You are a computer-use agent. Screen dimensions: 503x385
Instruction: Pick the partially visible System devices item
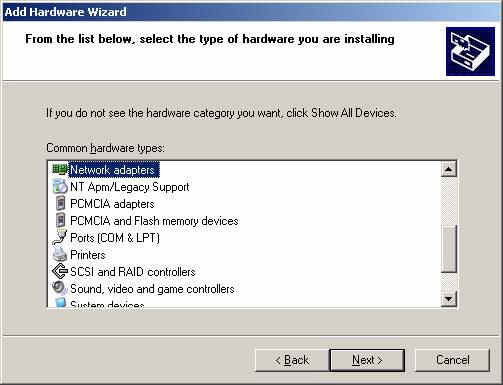(x=107, y=304)
